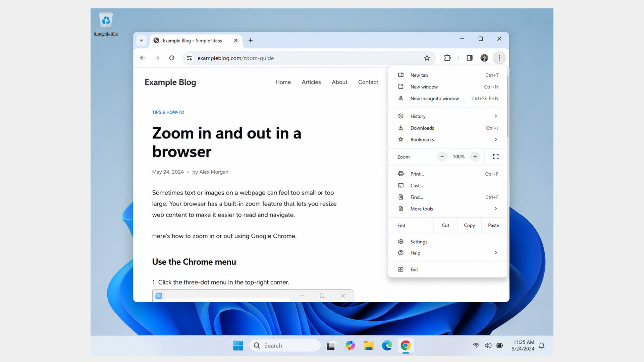Open File Explorer in taskbar
This screenshot has width=644, height=362.
pos(369,346)
